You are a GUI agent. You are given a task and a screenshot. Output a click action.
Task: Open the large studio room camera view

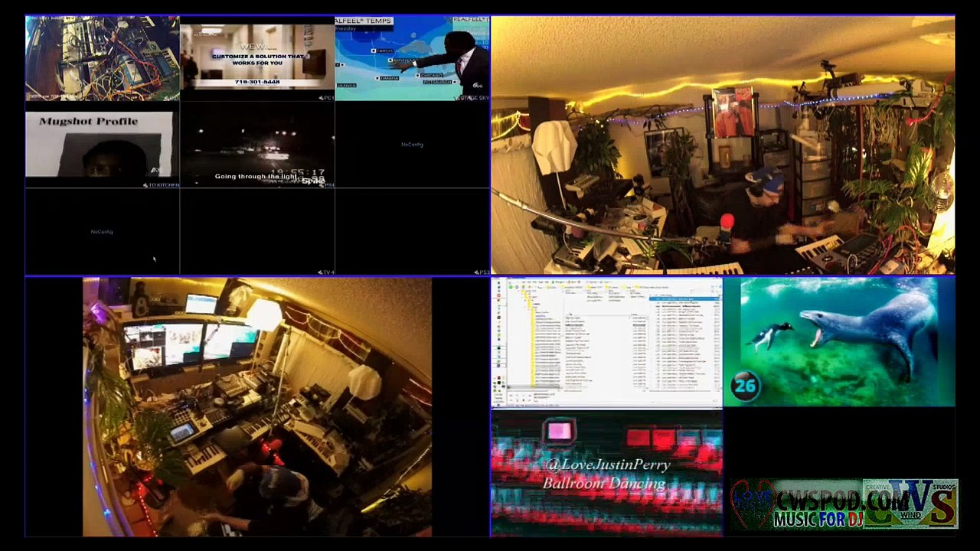click(723, 145)
